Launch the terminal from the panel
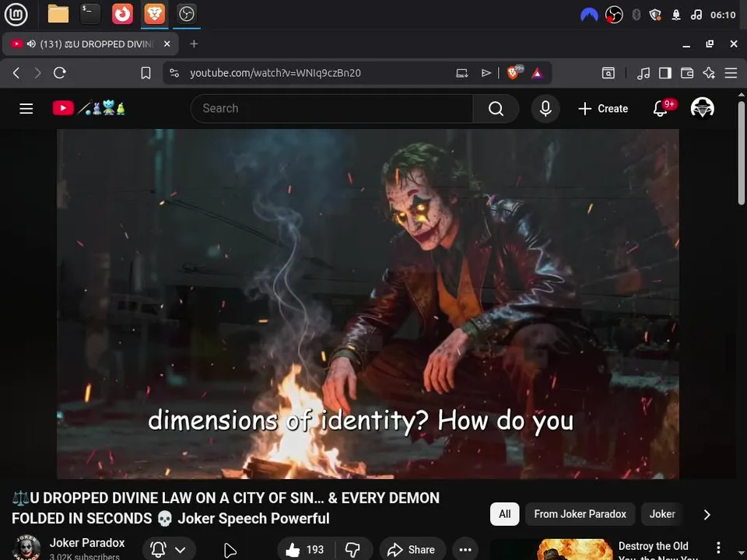The image size is (747, 560). tap(90, 14)
